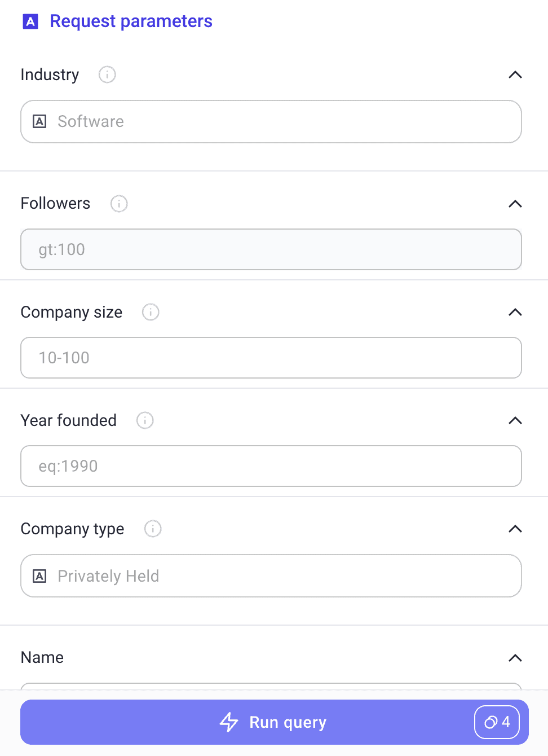Click the Industry info icon
Image resolution: width=548 pixels, height=756 pixels.
(x=107, y=74)
